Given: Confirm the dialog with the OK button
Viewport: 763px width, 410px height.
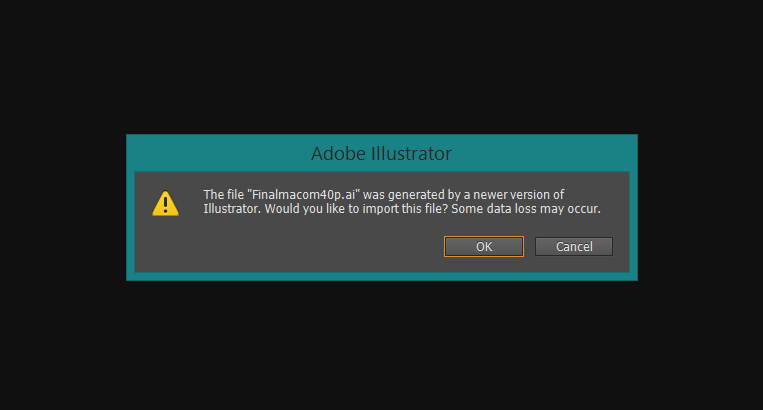Looking at the screenshot, I should (x=484, y=246).
